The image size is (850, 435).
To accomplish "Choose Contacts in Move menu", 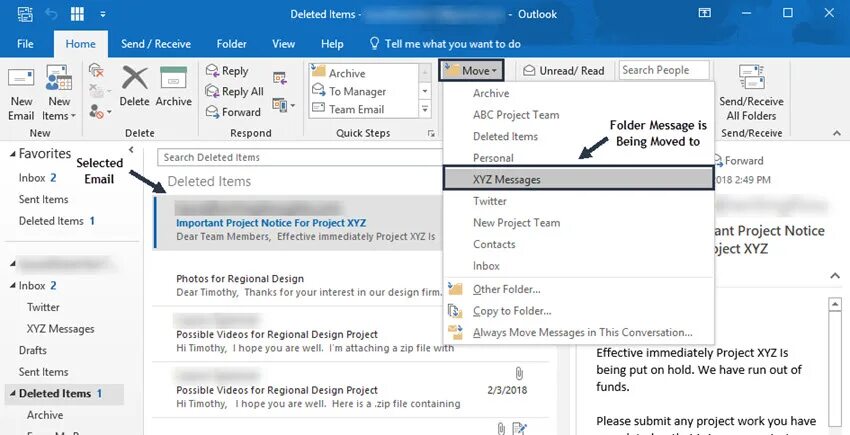I will (578, 245).
